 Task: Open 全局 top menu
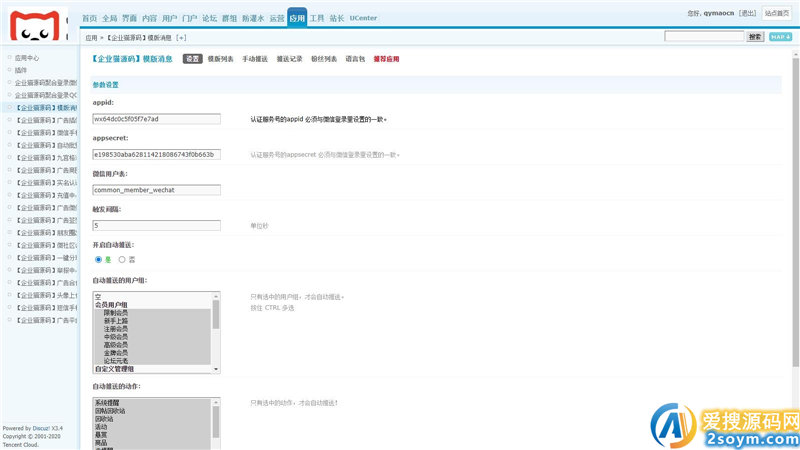[x=110, y=18]
